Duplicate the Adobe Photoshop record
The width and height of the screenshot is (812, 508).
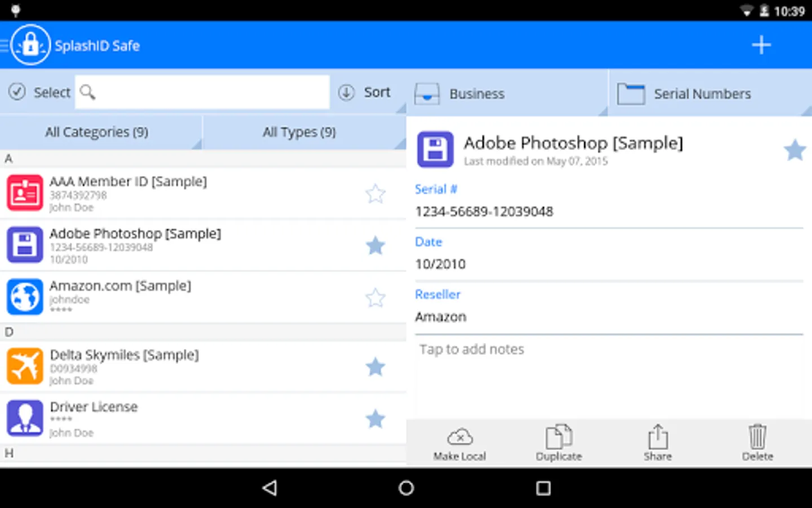[559, 443]
